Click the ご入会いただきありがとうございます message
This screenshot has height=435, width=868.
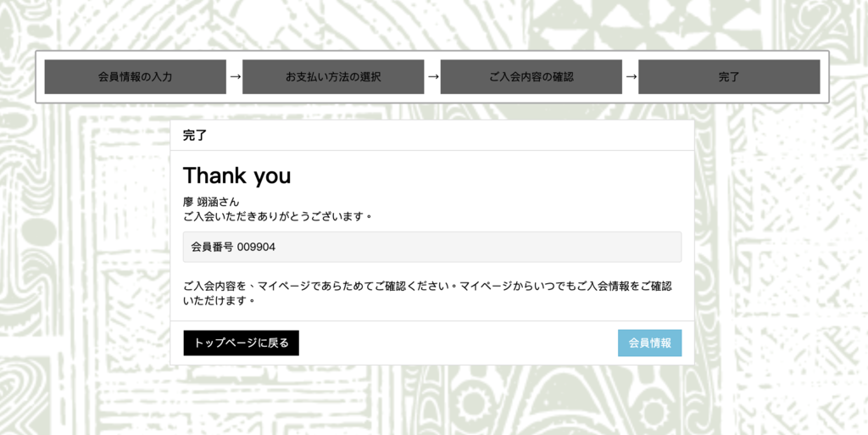click(x=277, y=215)
